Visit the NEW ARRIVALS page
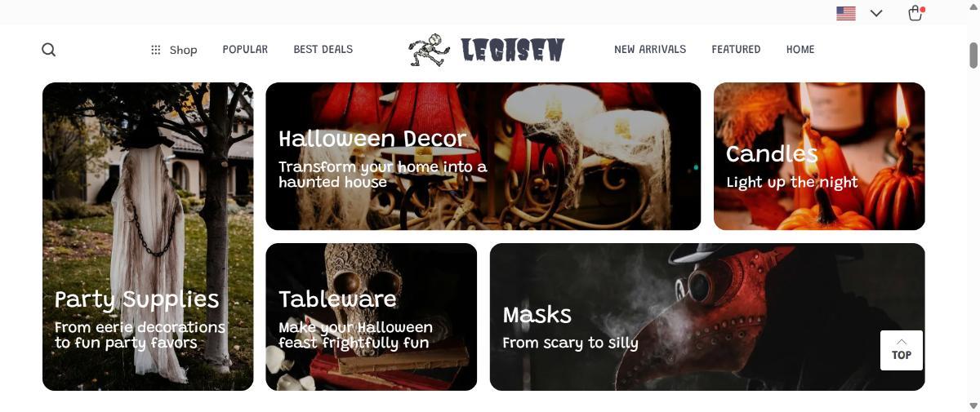980x412 pixels. coord(650,50)
